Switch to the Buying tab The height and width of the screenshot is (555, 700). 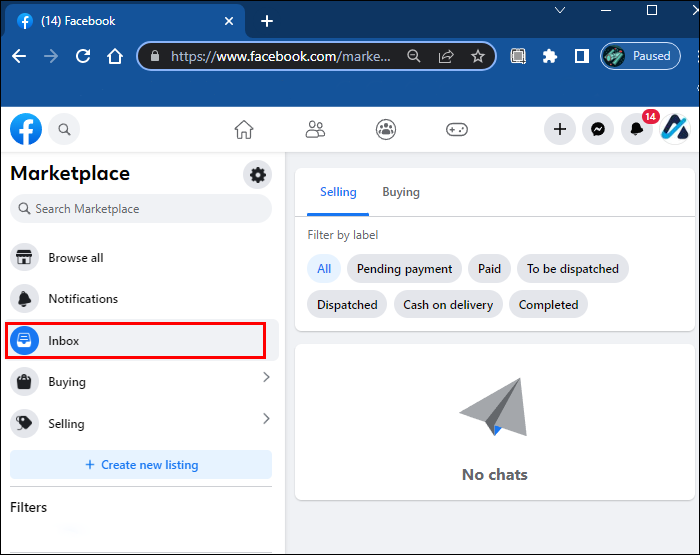coord(401,192)
